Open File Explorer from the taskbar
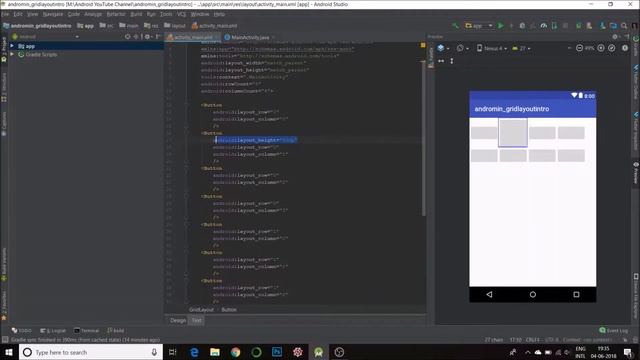This screenshot has width=640, height=360. [x=215, y=352]
